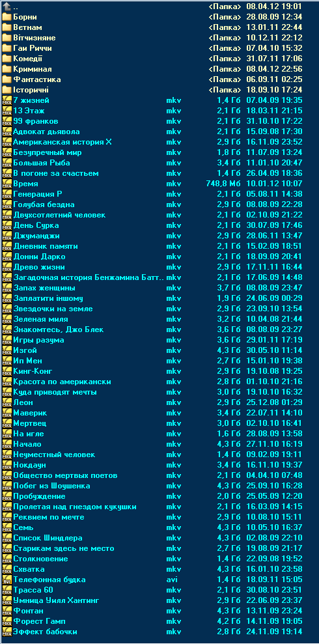Select the file Заплатити іншому
The width and height of the screenshot is (319, 644).
click(x=48, y=299)
